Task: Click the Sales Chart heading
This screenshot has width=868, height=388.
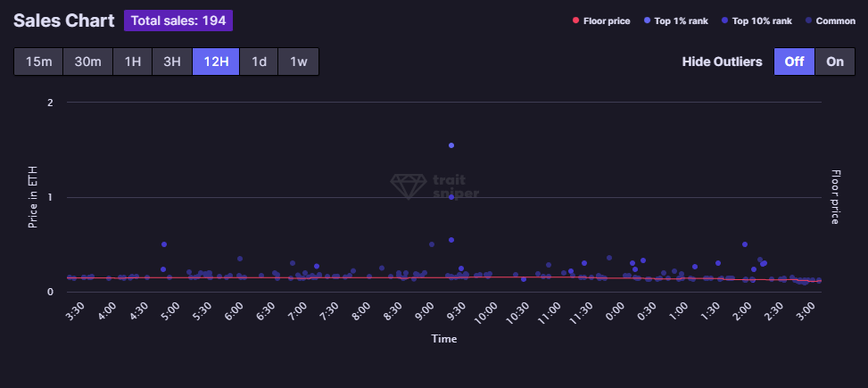Action: click(63, 21)
